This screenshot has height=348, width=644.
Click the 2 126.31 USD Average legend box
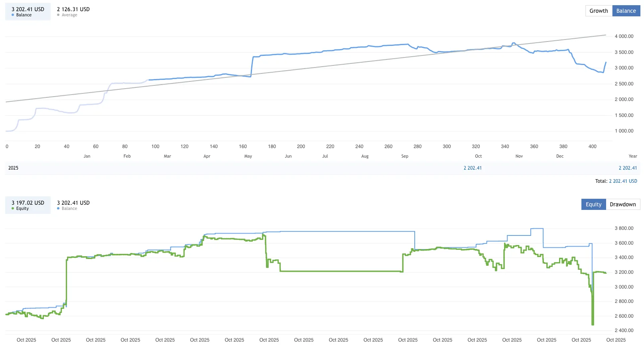pyautogui.click(x=73, y=11)
